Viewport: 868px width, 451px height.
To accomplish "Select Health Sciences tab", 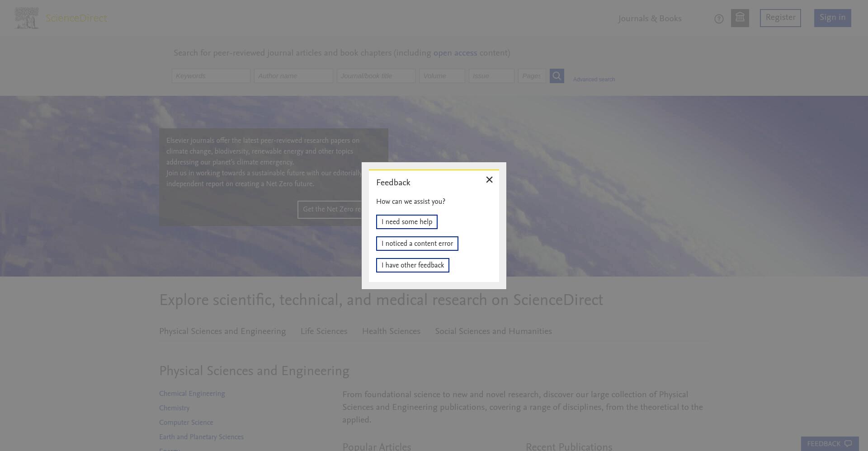I will (x=392, y=331).
